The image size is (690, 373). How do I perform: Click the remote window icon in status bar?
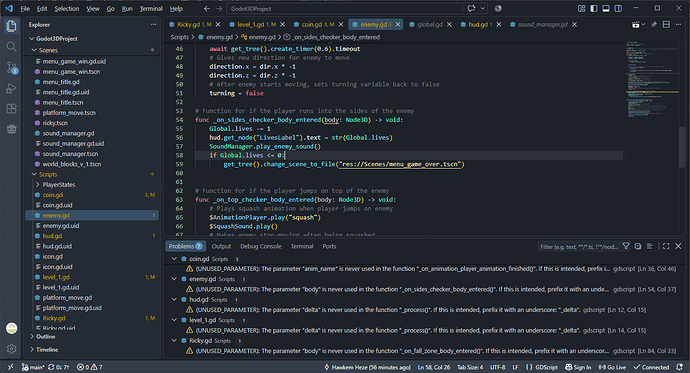(11, 367)
